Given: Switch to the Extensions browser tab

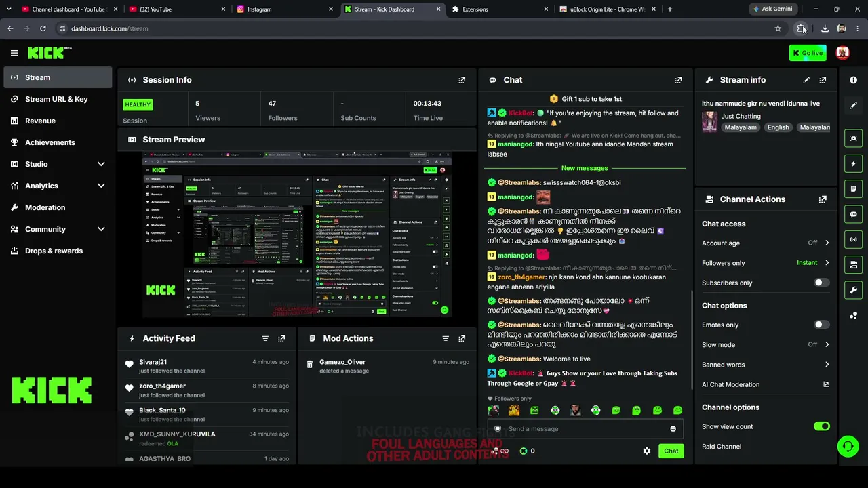Looking at the screenshot, I should 500,9.
